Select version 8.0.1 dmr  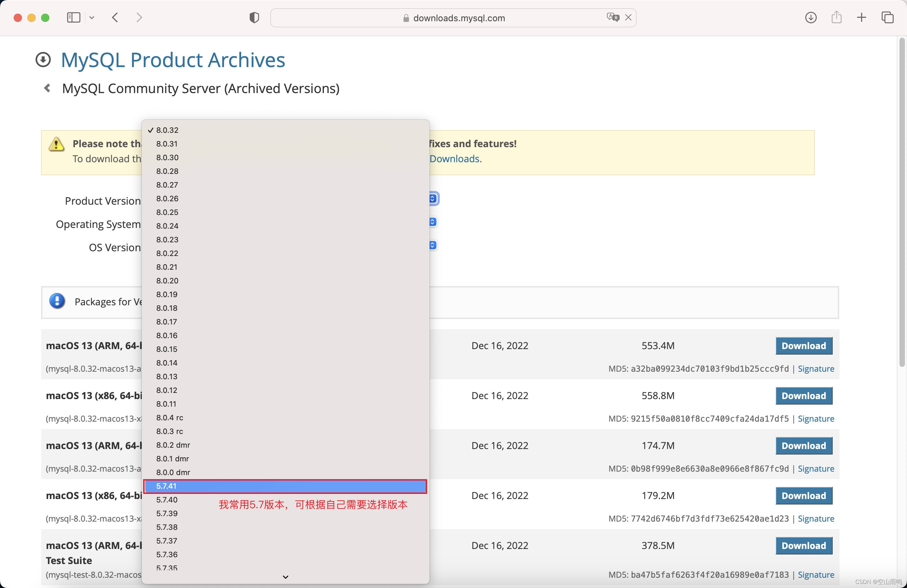point(285,459)
